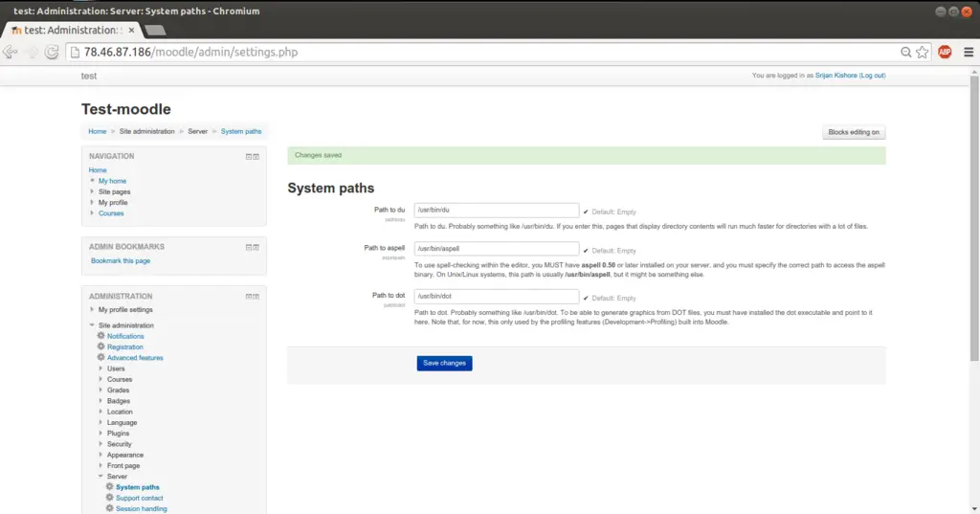Expand the Appearance admin section
The width and height of the screenshot is (980, 514).
click(100, 455)
